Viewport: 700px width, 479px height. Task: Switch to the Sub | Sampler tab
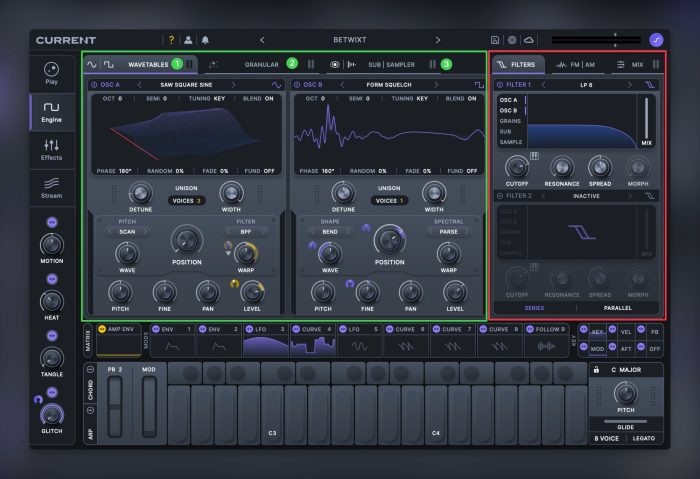pos(391,65)
